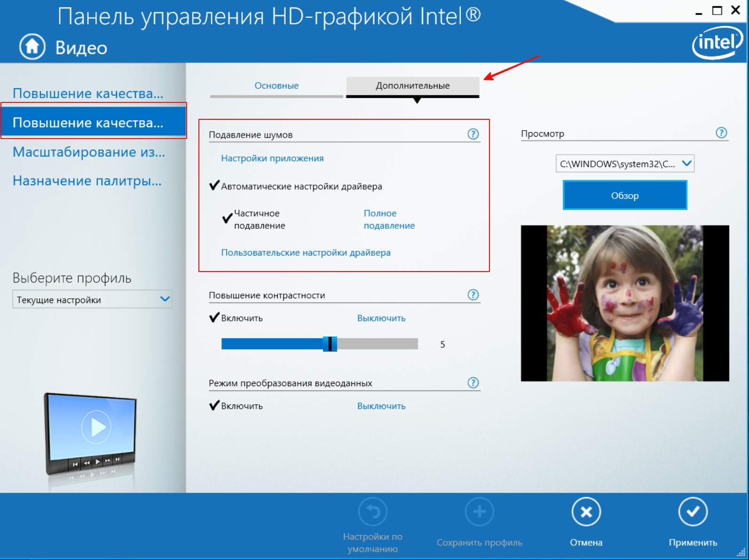Open help for Просмотр section
The width and height of the screenshot is (749, 560).
coord(721,133)
